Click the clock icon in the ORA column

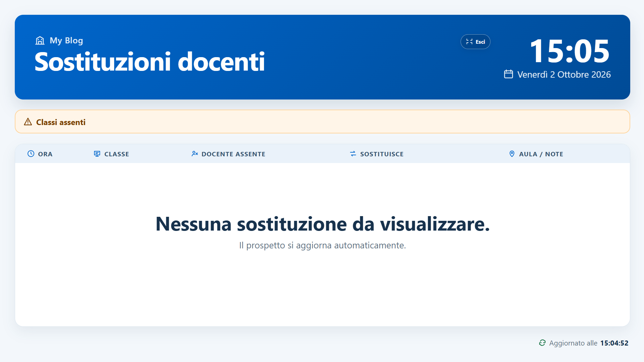tap(31, 154)
